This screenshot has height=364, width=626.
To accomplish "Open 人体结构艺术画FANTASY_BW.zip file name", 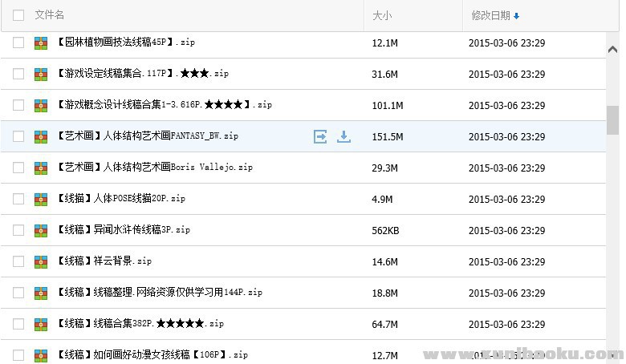I will pyautogui.click(x=147, y=136).
